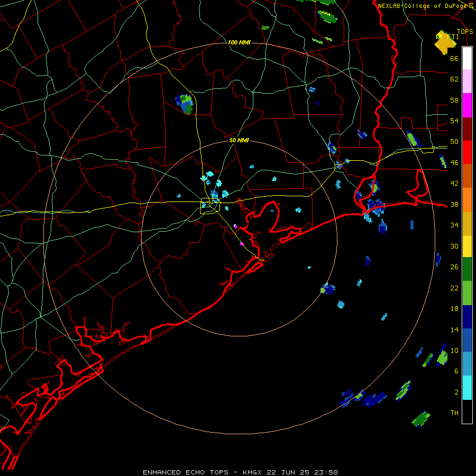Click the light green legend color segment
The height and width of the screenshot is (476, 476).
coord(467,293)
